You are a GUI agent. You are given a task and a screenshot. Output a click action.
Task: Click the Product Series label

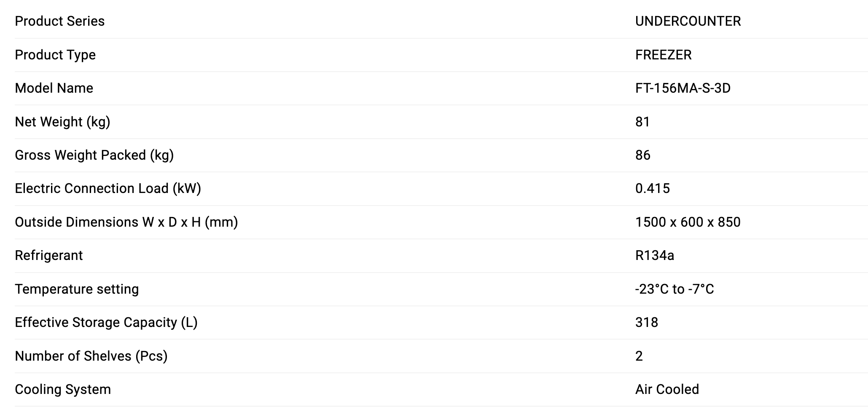(x=59, y=21)
